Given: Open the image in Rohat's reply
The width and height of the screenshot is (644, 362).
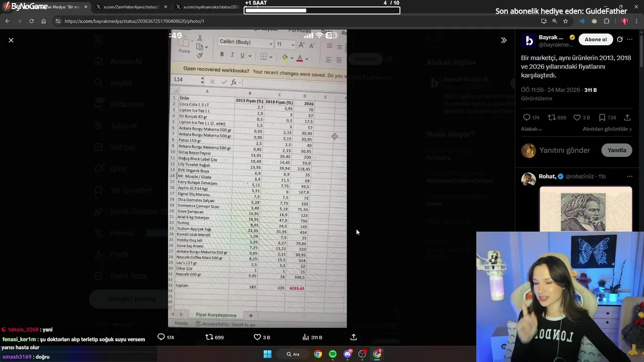Looking at the screenshot, I should (586, 209).
